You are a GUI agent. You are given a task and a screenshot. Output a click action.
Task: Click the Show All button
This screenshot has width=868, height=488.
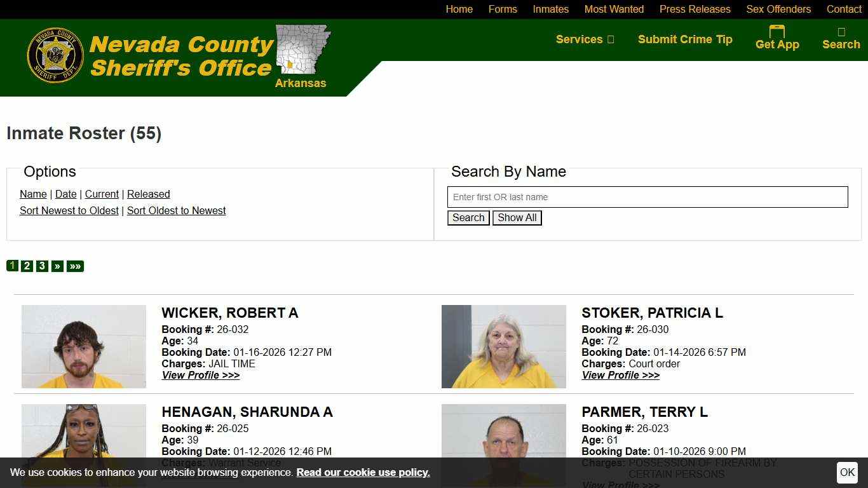tap(517, 218)
